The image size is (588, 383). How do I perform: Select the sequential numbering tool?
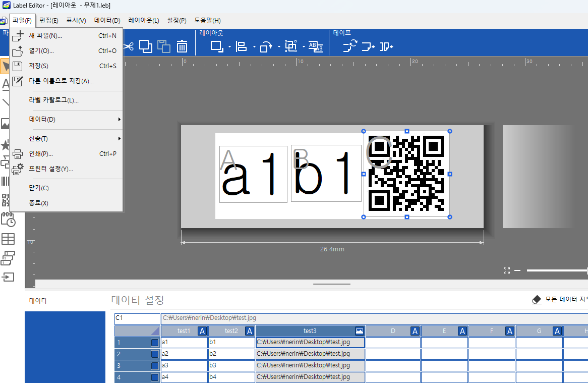tap(8, 258)
